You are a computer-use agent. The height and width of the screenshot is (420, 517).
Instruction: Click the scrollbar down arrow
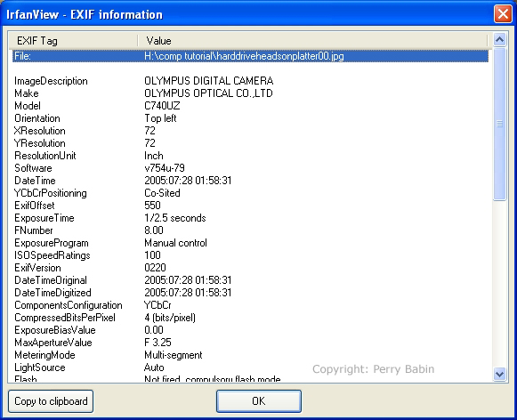[x=499, y=375]
